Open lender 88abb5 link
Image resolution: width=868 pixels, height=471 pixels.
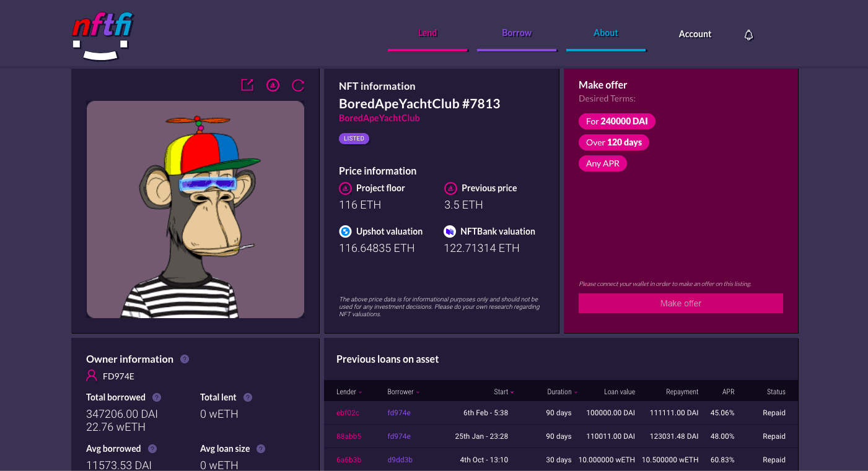349,436
